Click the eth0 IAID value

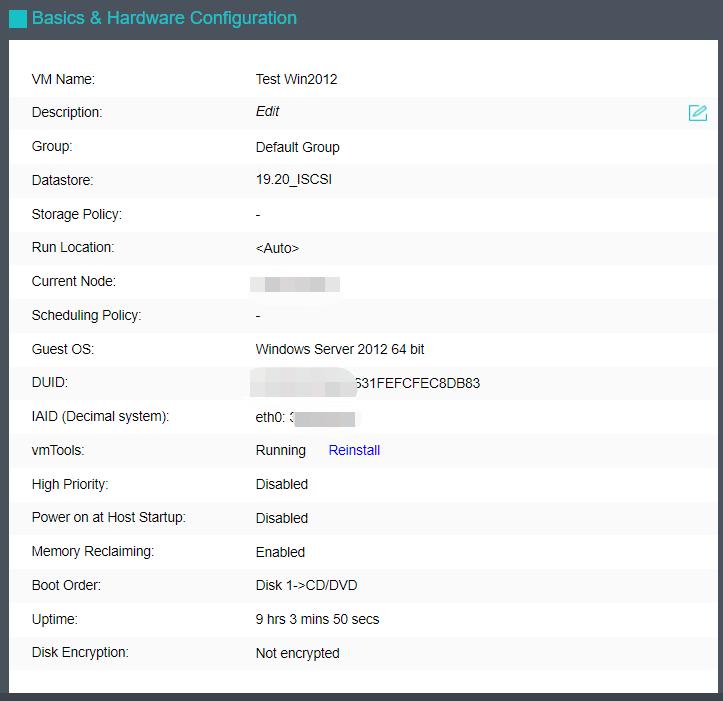point(305,417)
